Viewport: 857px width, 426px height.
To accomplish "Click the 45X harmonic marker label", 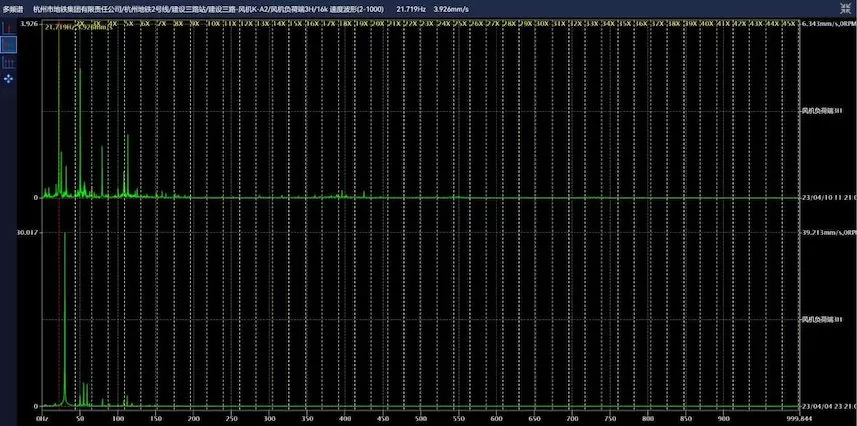I will (788, 23).
